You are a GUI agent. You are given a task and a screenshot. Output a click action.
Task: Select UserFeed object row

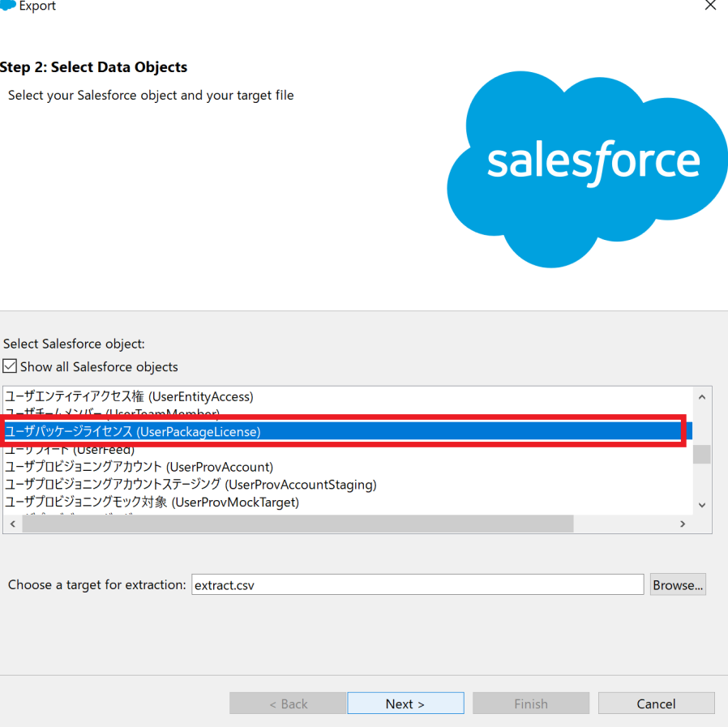(x=348, y=450)
